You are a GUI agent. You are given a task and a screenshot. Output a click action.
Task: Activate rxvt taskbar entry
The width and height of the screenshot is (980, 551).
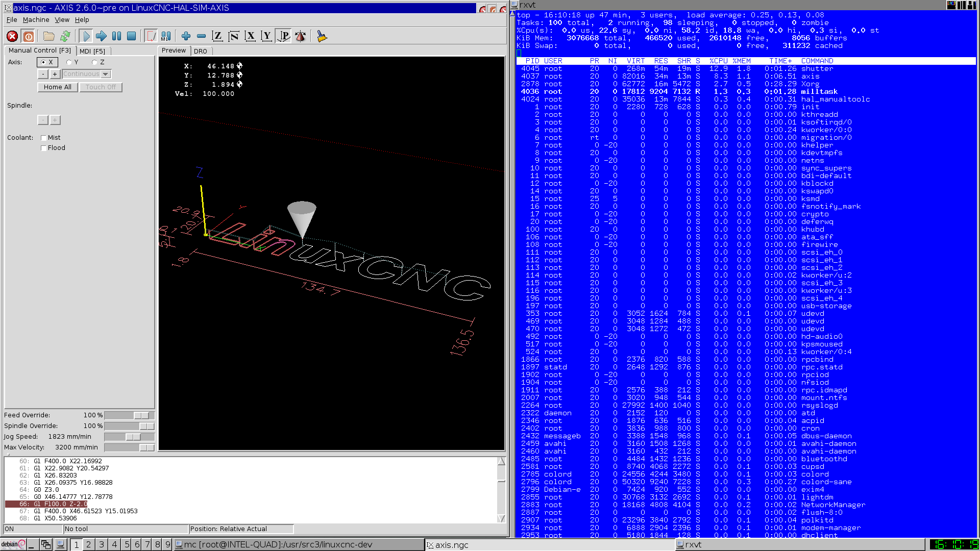pos(800,544)
